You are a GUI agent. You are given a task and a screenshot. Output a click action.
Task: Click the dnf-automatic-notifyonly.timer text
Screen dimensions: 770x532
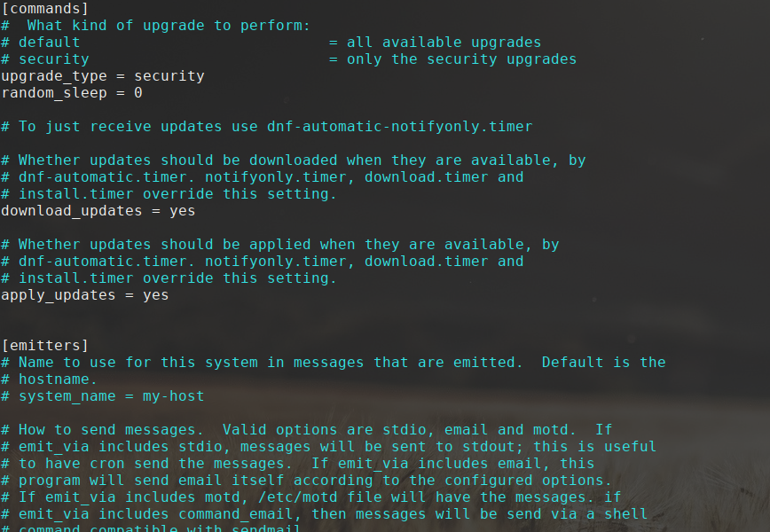tap(399, 127)
